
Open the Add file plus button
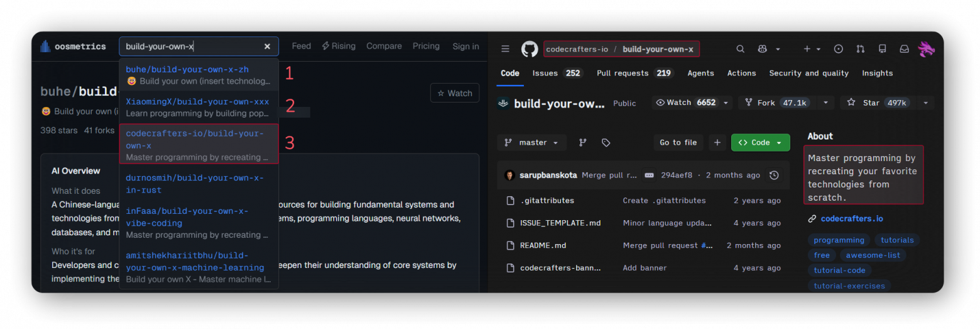pyautogui.click(x=717, y=143)
